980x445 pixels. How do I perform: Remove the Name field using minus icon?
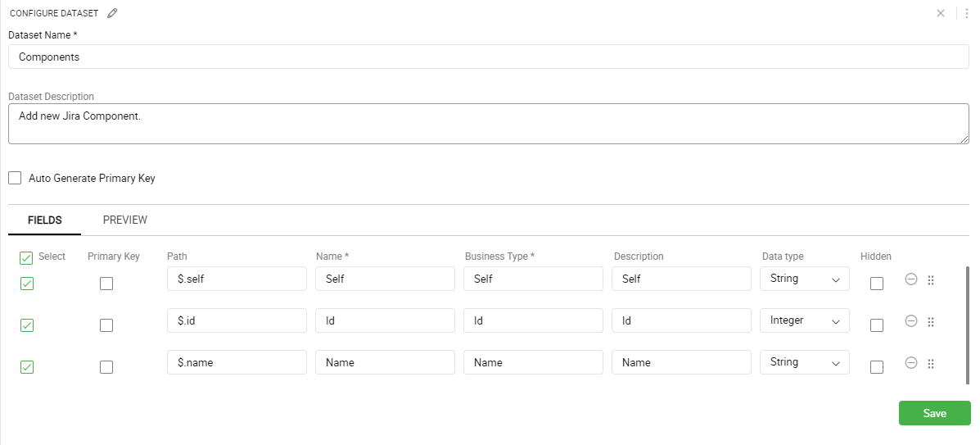click(x=911, y=362)
